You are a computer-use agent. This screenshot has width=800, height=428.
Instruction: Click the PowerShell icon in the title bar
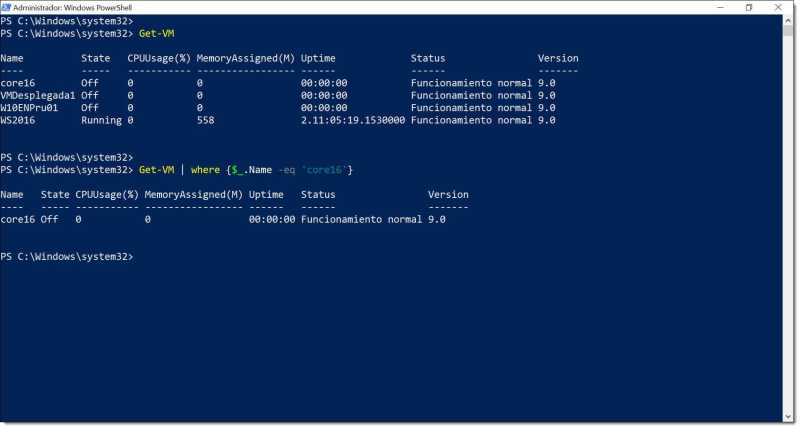[6, 7]
